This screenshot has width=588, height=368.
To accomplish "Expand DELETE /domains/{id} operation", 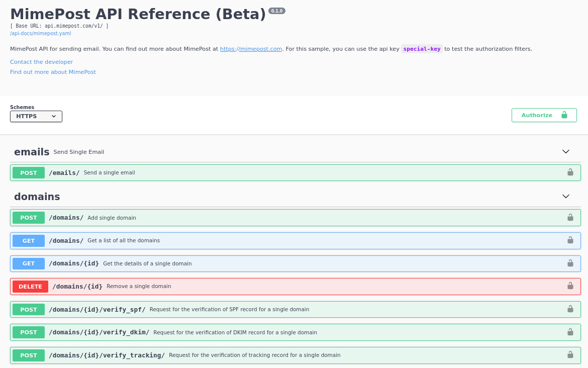I will coord(295,286).
